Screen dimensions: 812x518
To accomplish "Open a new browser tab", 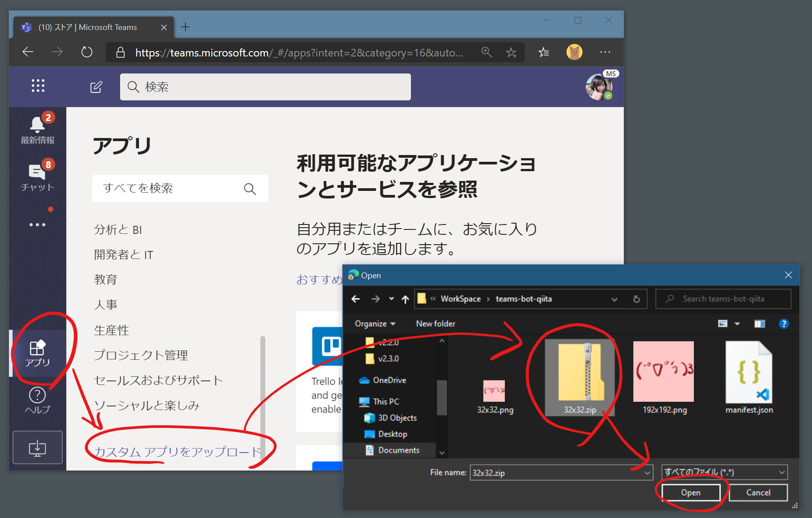I will pos(186,27).
